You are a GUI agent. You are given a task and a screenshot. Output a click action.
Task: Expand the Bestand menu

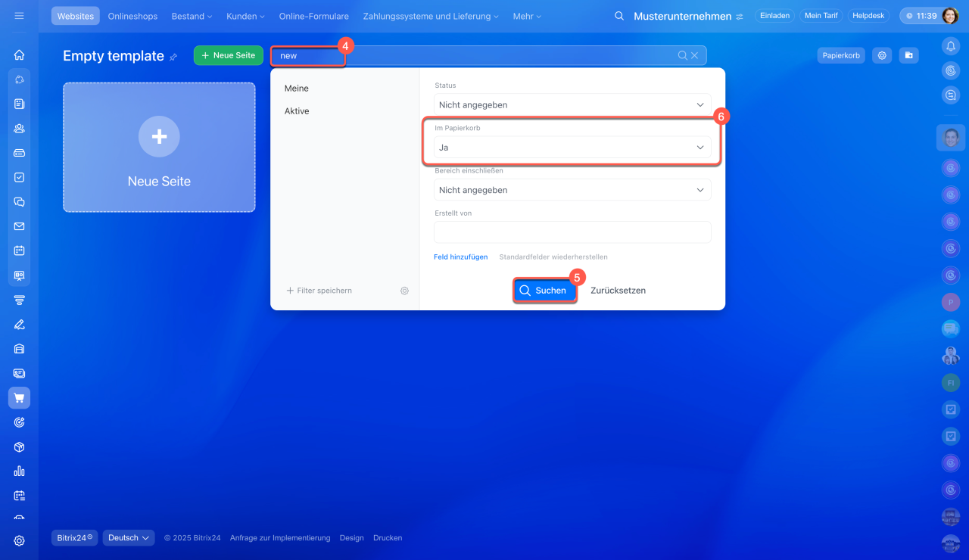pos(192,16)
